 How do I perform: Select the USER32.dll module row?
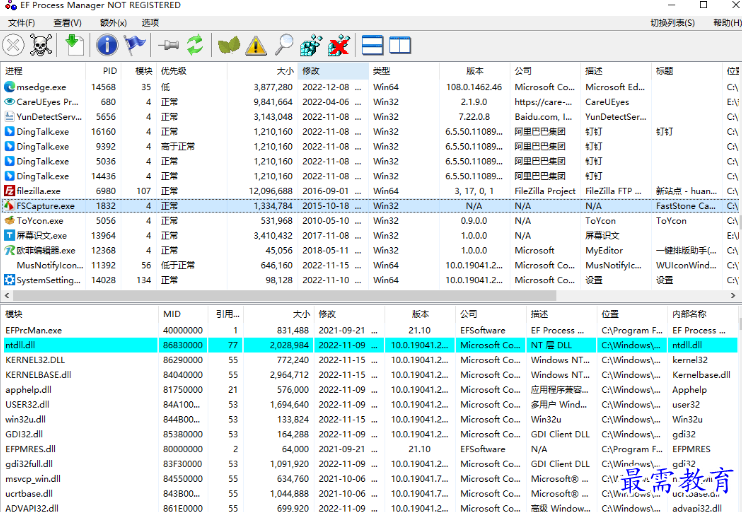coord(369,405)
